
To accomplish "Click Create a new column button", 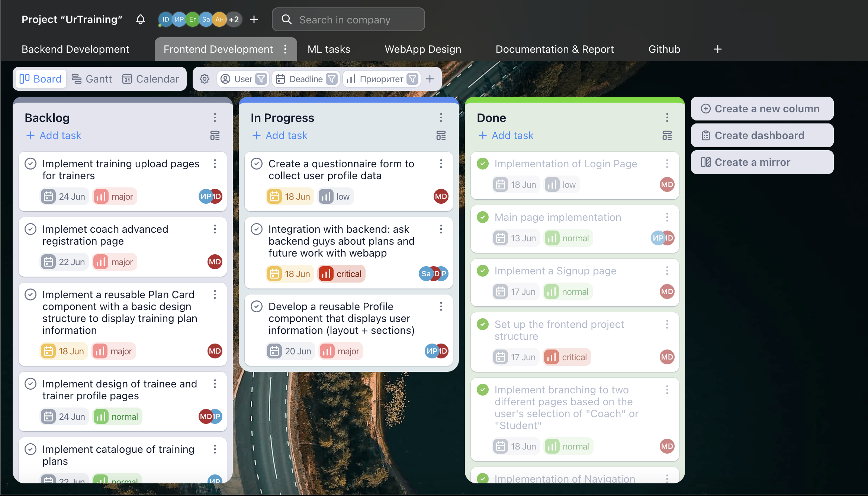I will pyautogui.click(x=762, y=109).
